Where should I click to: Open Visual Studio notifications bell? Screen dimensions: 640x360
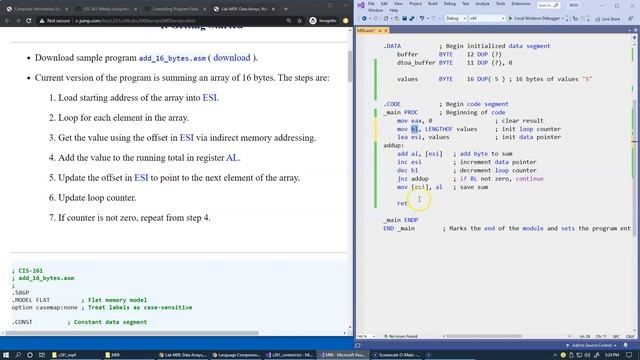pyautogui.click(x=626, y=346)
